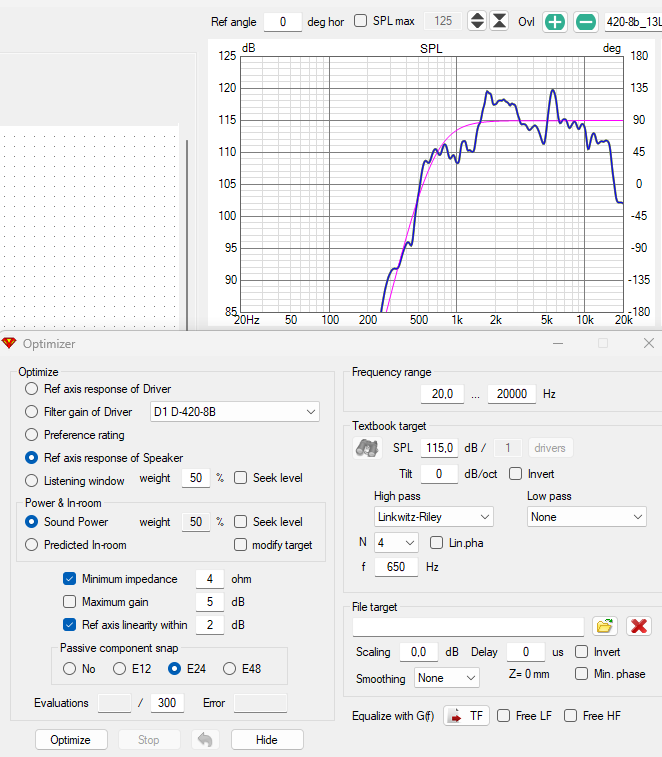
Task: Click Scaling dB field
Action: coord(419,652)
